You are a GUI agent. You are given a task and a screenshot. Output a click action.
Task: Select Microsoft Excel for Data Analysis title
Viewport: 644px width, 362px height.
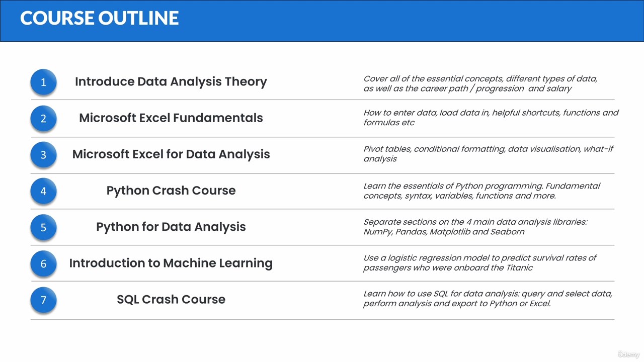click(x=171, y=154)
